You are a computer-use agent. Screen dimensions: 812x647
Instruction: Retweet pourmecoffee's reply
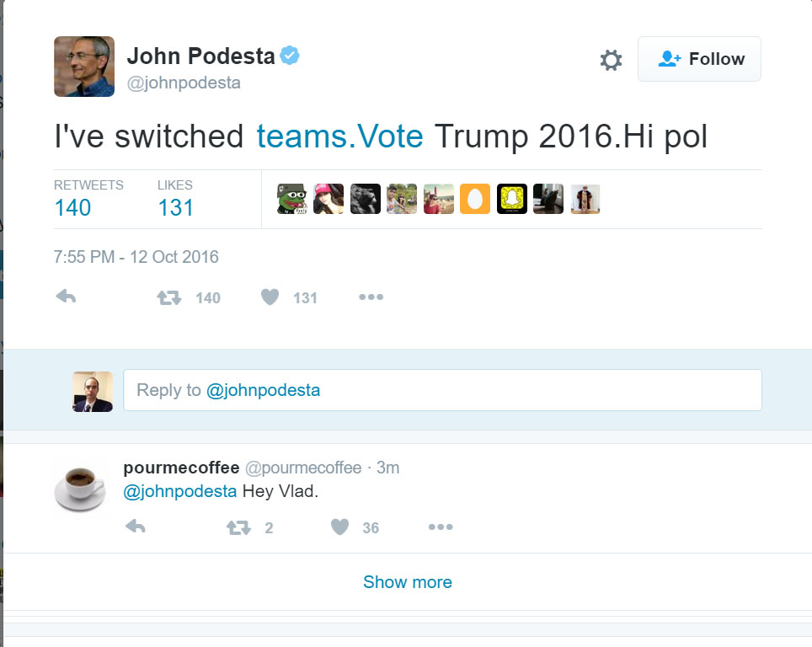(239, 527)
